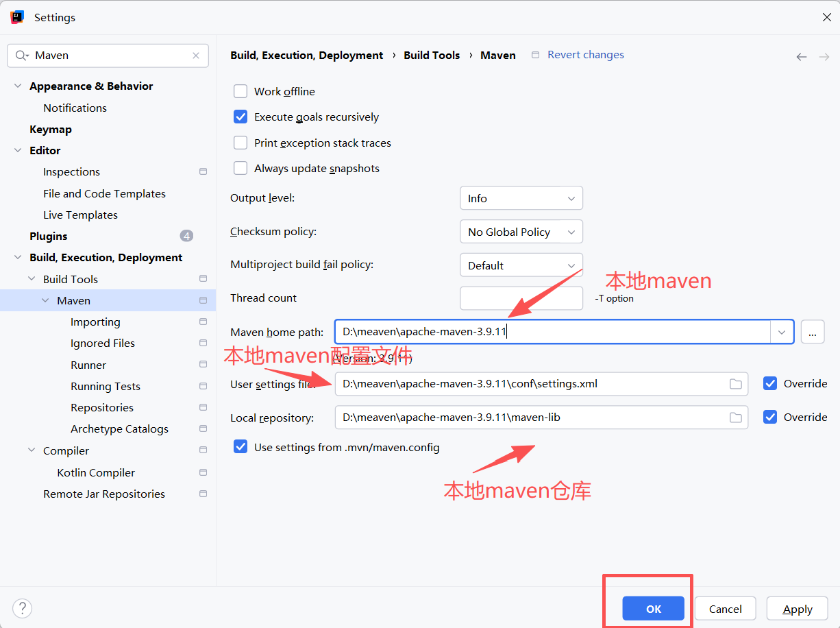Clear the Maven search text with X icon

coord(196,56)
